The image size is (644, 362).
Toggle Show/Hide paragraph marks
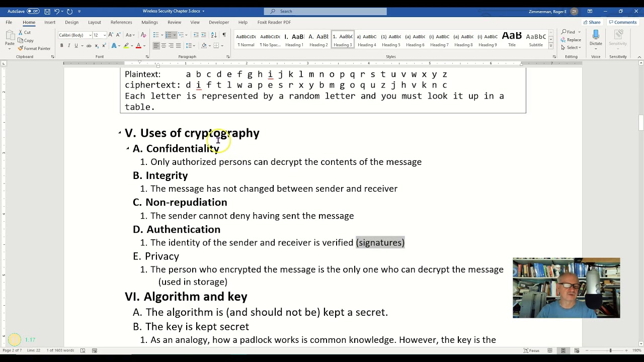coord(224,35)
